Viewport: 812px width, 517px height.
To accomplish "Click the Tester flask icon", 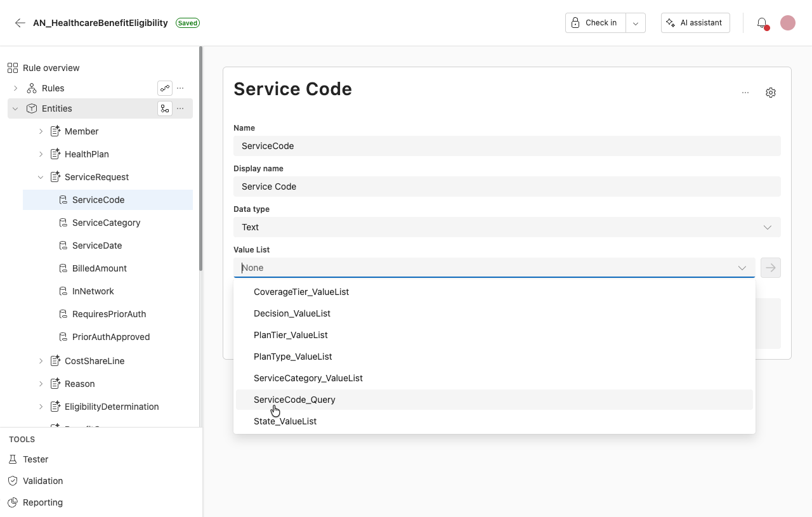I will 13,459.
